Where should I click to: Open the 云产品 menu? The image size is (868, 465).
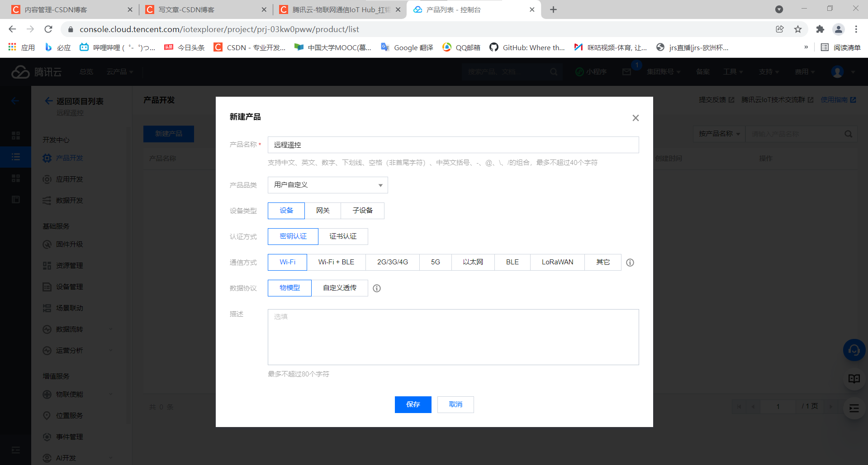click(119, 71)
